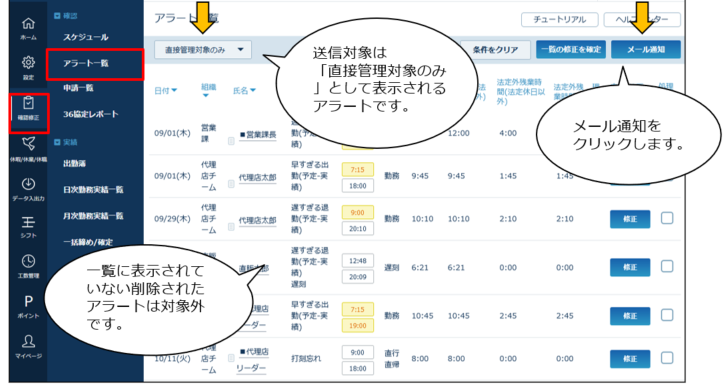Sort by the 氏名 column header

[244, 90]
